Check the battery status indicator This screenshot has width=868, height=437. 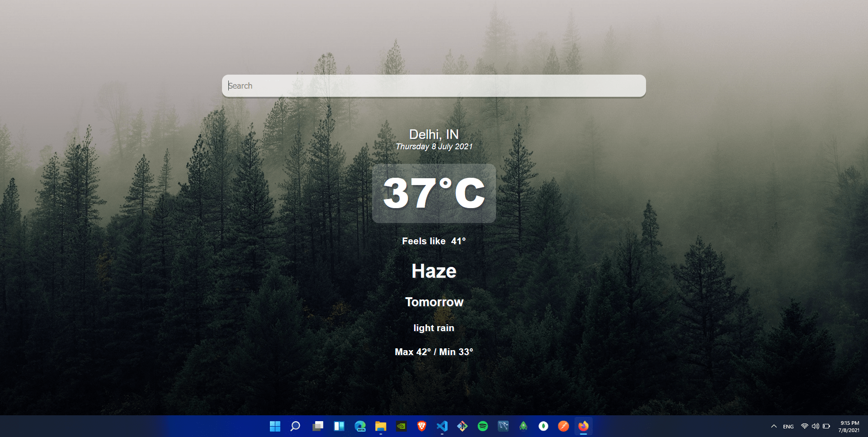(826, 426)
